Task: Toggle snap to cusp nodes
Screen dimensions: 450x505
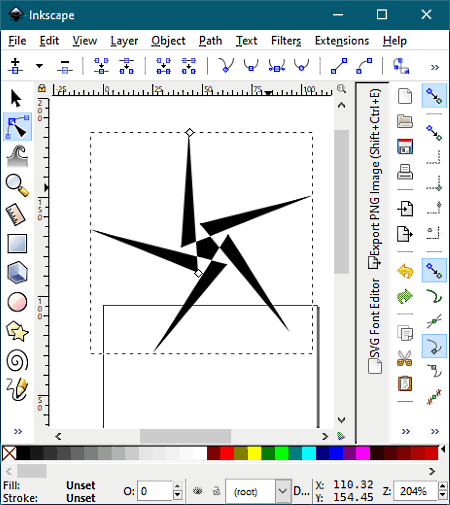Action: pyautogui.click(x=434, y=346)
